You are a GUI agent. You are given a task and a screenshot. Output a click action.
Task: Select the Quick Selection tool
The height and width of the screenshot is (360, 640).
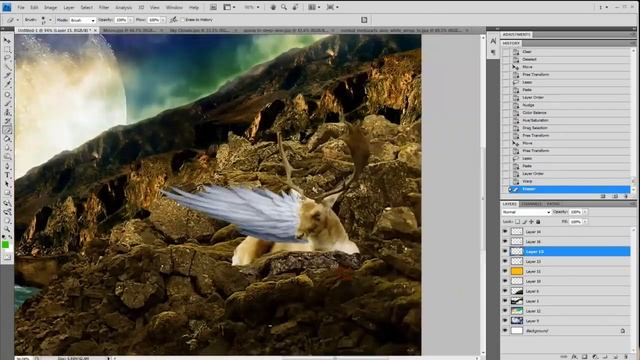7,67
